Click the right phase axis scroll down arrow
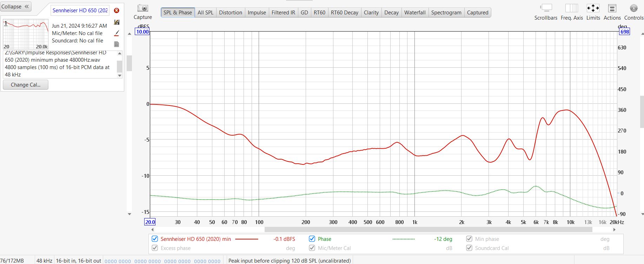 click(642, 214)
